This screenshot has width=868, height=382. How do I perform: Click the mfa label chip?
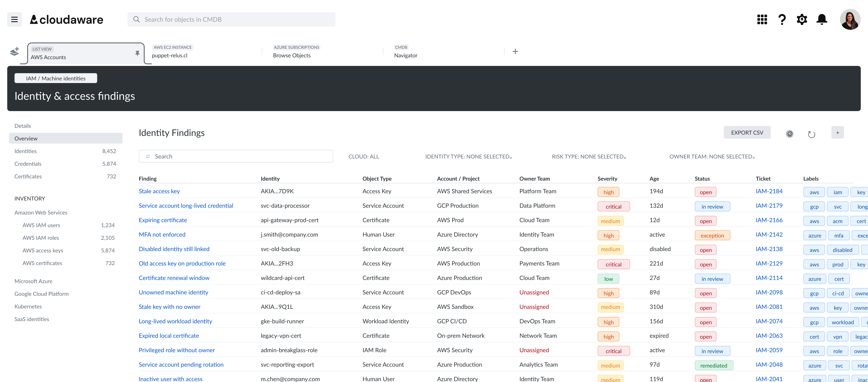(x=839, y=236)
